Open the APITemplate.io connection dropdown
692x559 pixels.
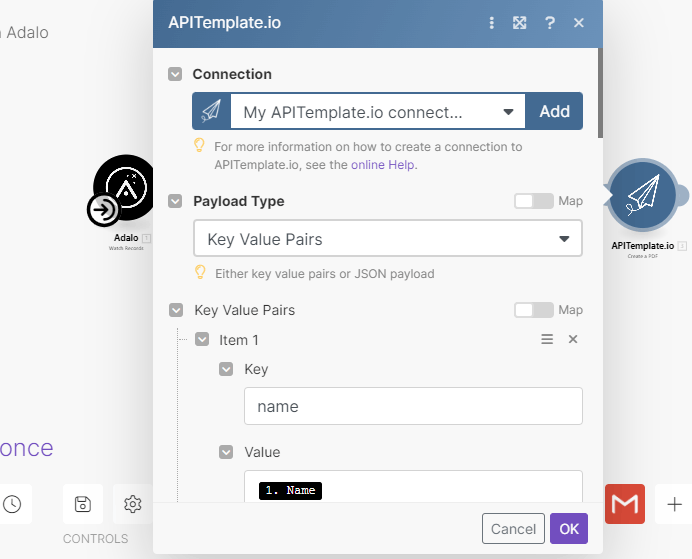tap(378, 111)
